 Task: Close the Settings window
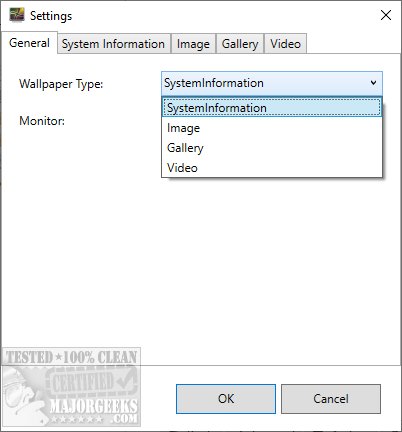pos(386,15)
